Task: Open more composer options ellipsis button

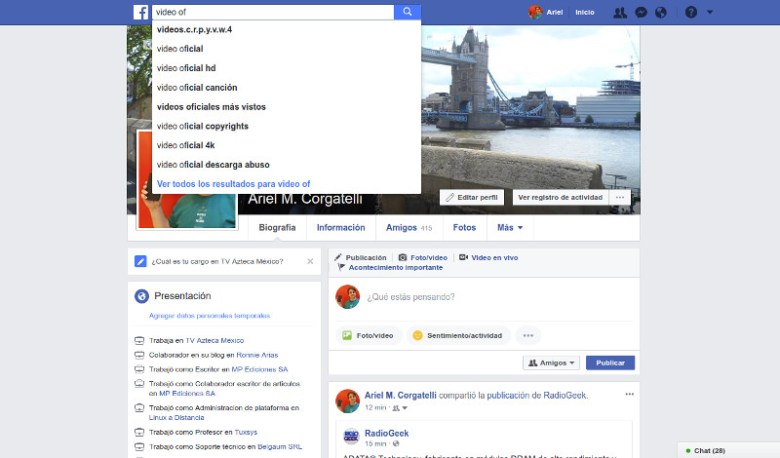Action: (528, 335)
